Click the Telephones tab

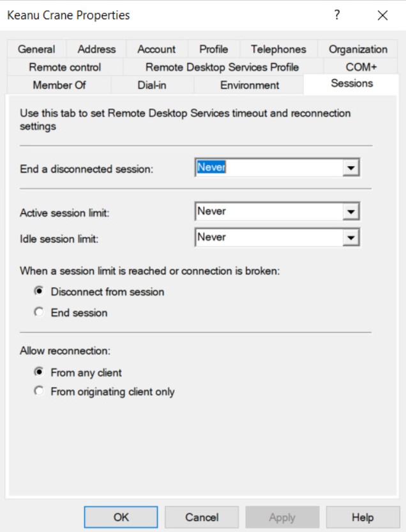[278, 49]
